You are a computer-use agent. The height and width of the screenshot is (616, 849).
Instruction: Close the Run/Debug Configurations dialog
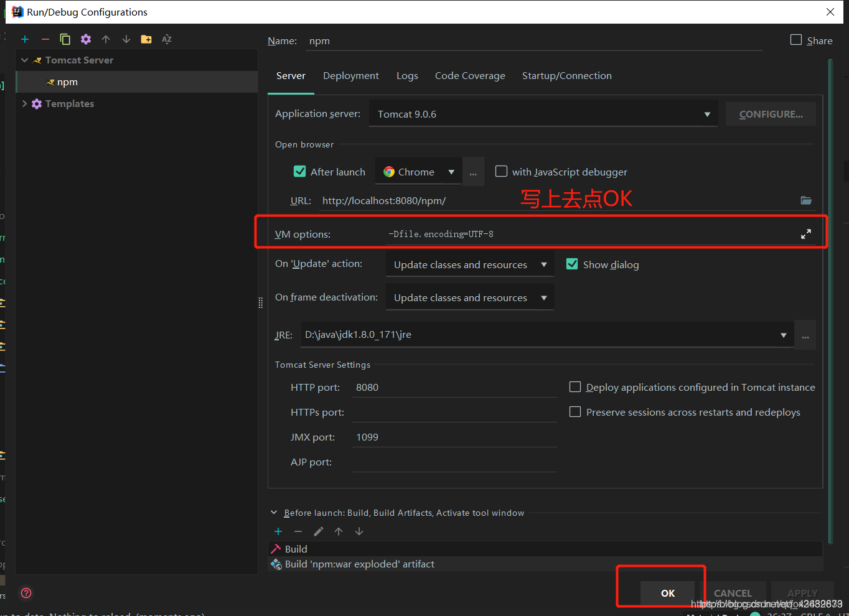pos(830,12)
